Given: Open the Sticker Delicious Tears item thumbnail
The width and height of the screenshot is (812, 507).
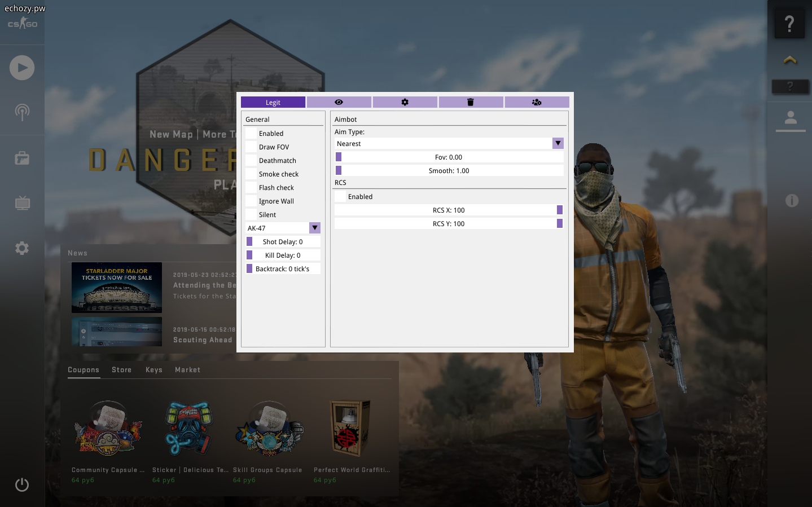Looking at the screenshot, I should pyautogui.click(x=188, y=429).
